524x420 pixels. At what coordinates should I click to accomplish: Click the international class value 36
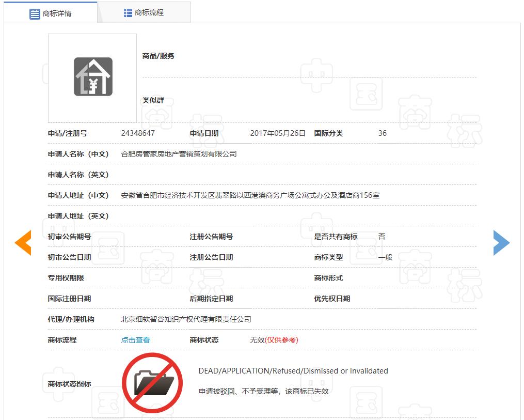pyautogui.click(x=382, y=133)
